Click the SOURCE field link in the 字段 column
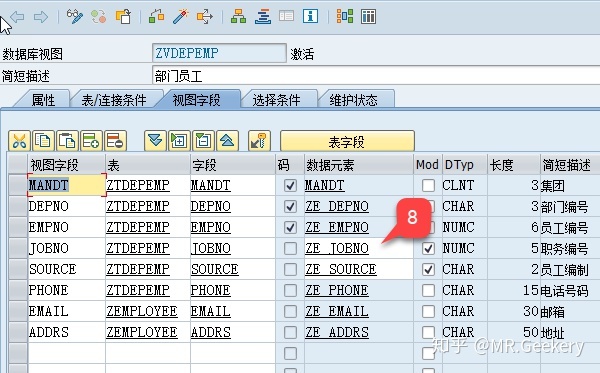This screenshot has width=600, height=373. 215,269
